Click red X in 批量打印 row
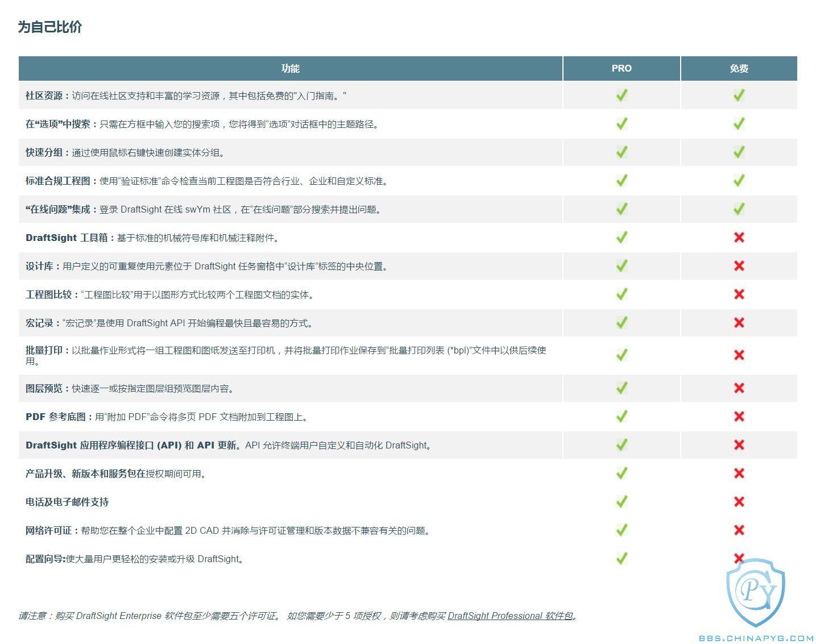816x644 pixels. click(x=739, y=355)
